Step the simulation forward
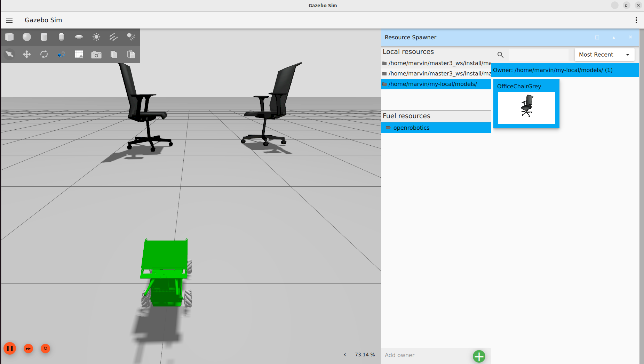The height and width of the screenshot is (364, 644). (28, 348)
